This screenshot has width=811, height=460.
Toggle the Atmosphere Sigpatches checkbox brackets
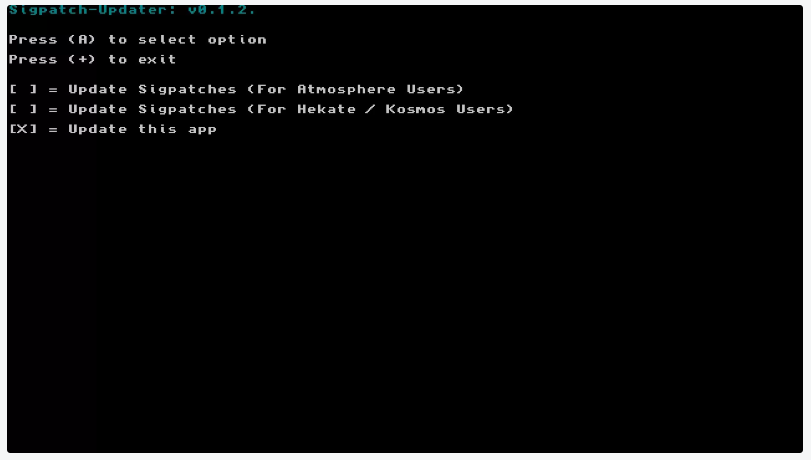(x=23, y=89)
